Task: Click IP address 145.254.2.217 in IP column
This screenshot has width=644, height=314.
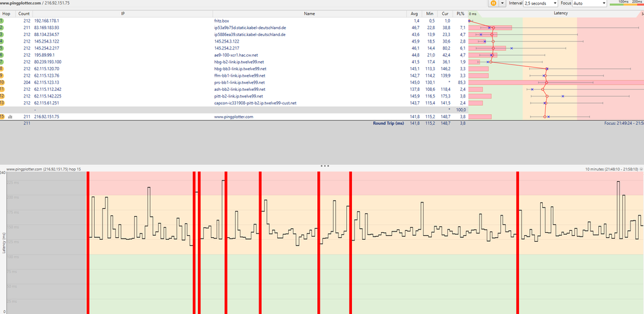Action: tap(48, 48)
